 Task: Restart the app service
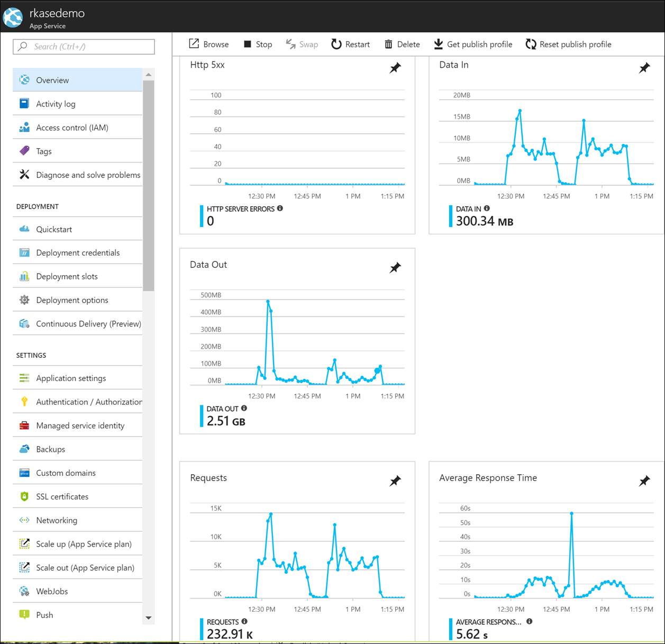coord(336,44)
